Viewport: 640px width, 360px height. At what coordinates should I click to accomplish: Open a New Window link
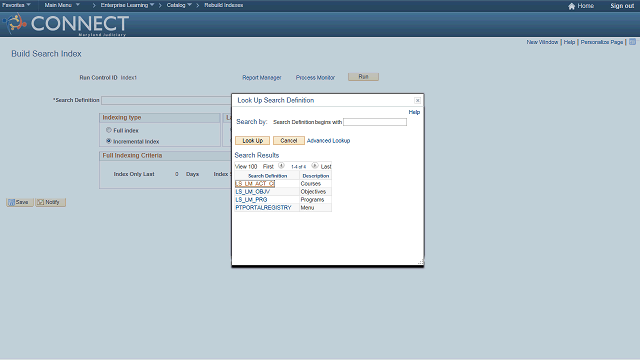(542, 42)
